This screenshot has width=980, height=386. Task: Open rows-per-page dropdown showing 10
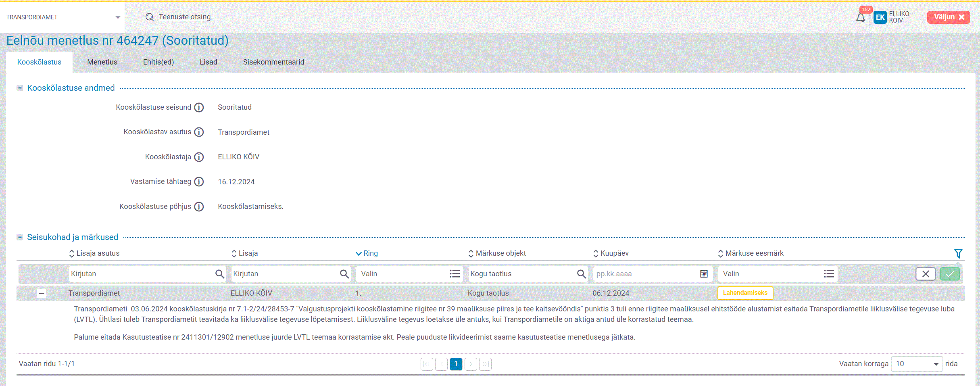click(917, 364)
